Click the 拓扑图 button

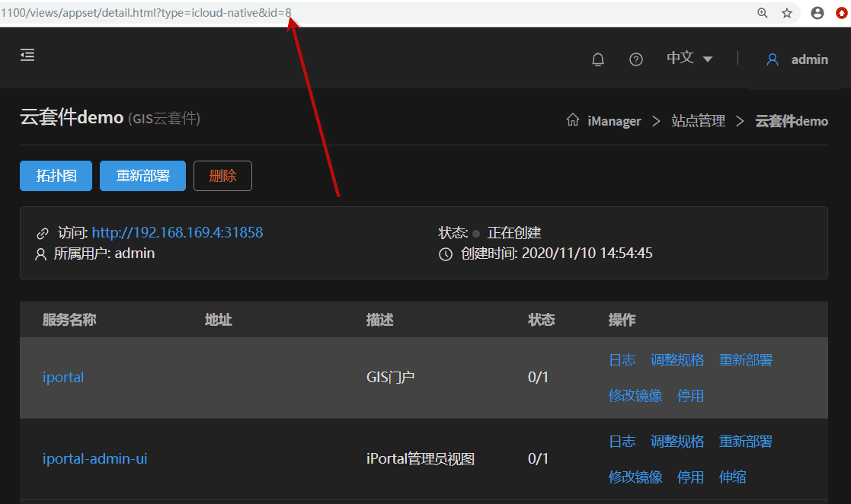(x=56, y=176)
